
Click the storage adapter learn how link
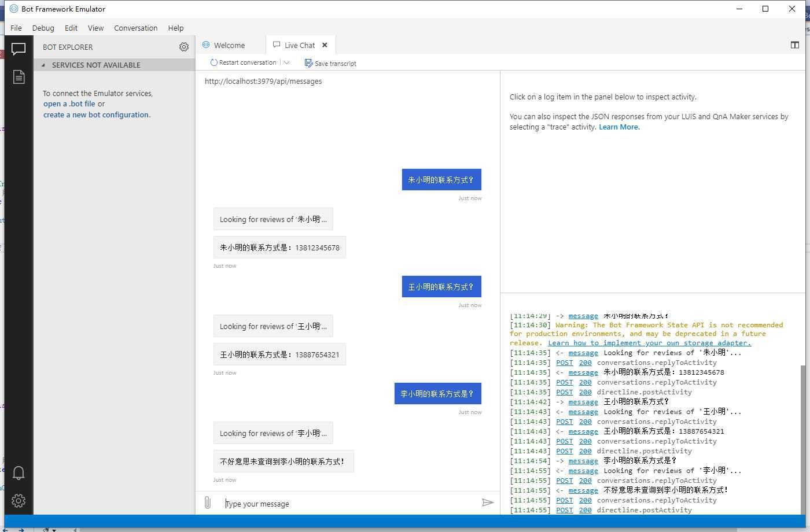click(x=649, y=343)
